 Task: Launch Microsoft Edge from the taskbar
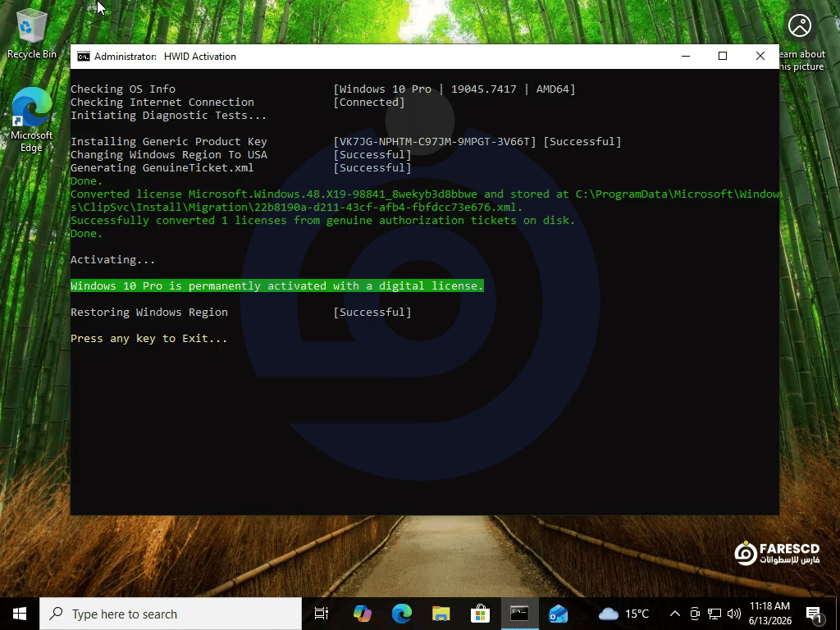tap(401, 614)
